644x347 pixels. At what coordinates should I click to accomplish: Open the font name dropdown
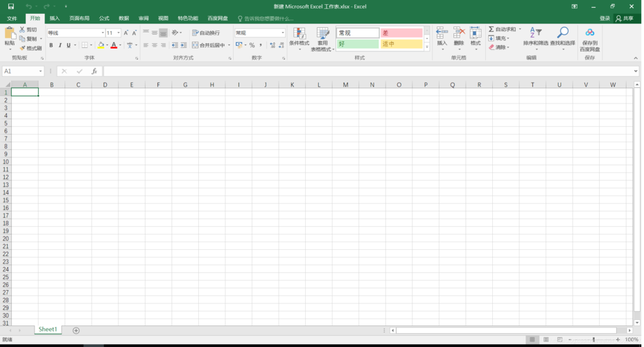[x=103, y=33]
